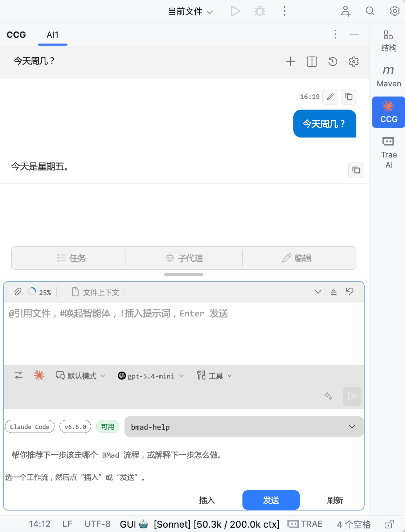Click the 插入 button
Screen dimensions: 405x532
pos(207,500)
